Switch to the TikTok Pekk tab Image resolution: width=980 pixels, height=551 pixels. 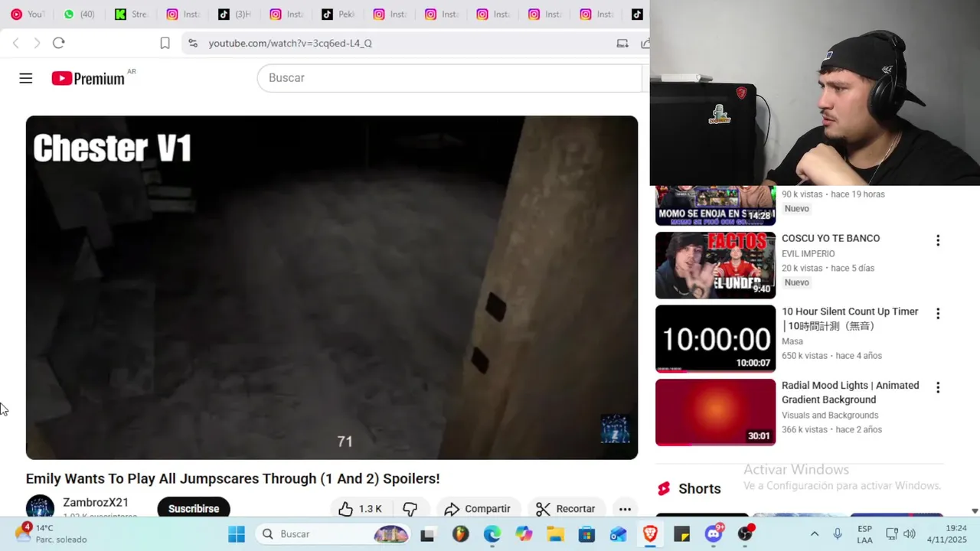click(x=338, y=14)
